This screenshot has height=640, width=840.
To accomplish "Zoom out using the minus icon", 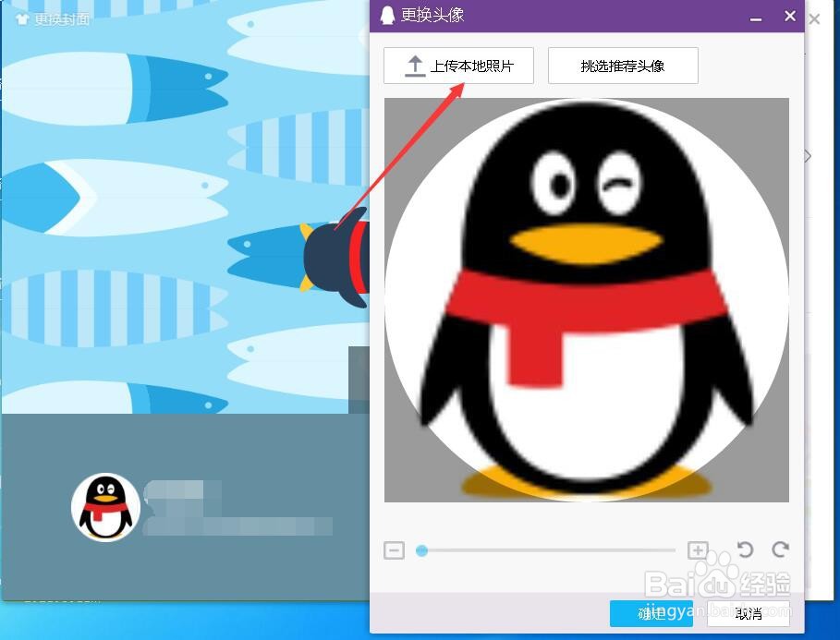I will [x=394, y=549].
